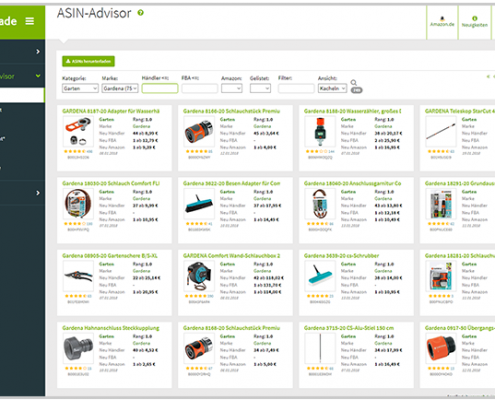Open the Ansicht dropdown showing Kacheln
495x400 pixels.
click(332, 88)
